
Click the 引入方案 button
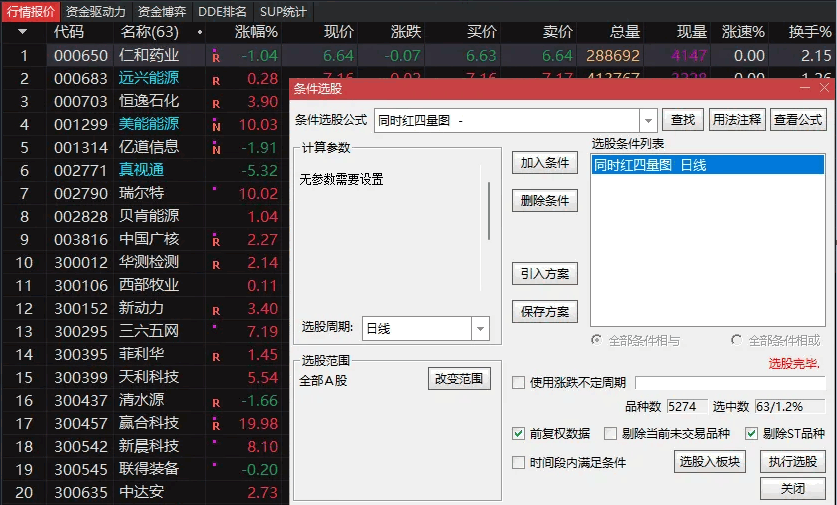click(x=545, y=274)
